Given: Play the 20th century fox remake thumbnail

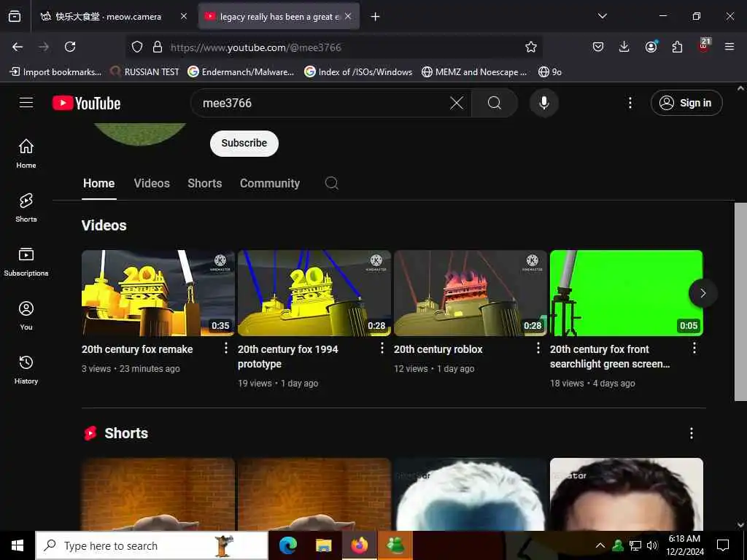Looking at the screenshot, I should (x=158, y=293).
